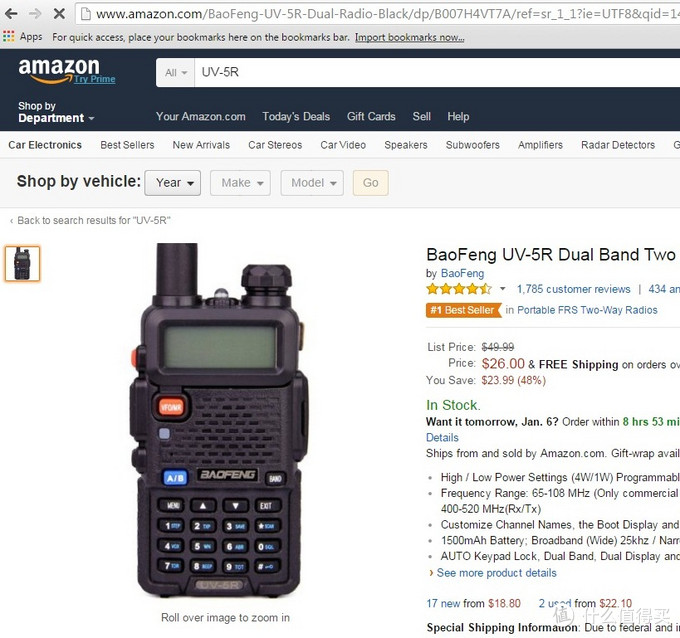
Task: Open the 1,785 customer reviews link
Action: click(x=573, y=289)
